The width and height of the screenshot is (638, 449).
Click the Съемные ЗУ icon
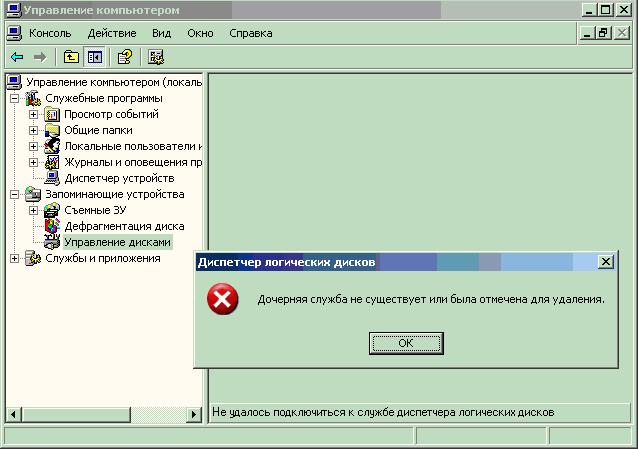pos(52,210)
